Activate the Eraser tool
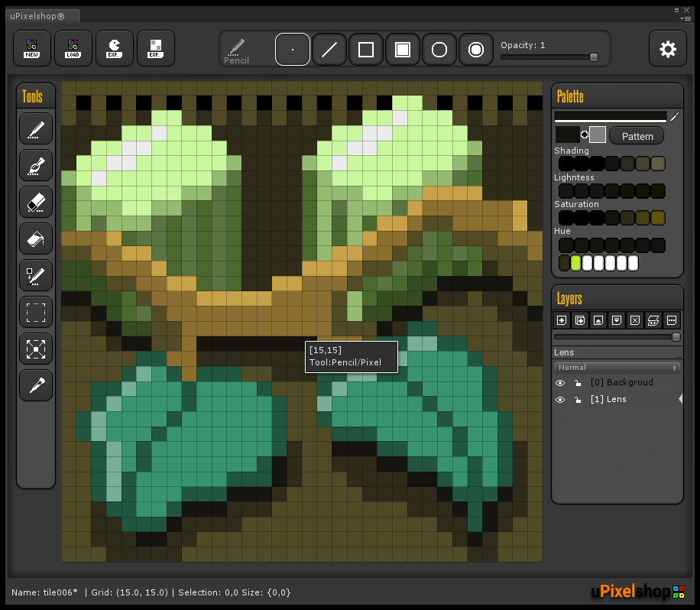This screenshot has width=700, height=610. pyautogui.click(x=35, y=202)
